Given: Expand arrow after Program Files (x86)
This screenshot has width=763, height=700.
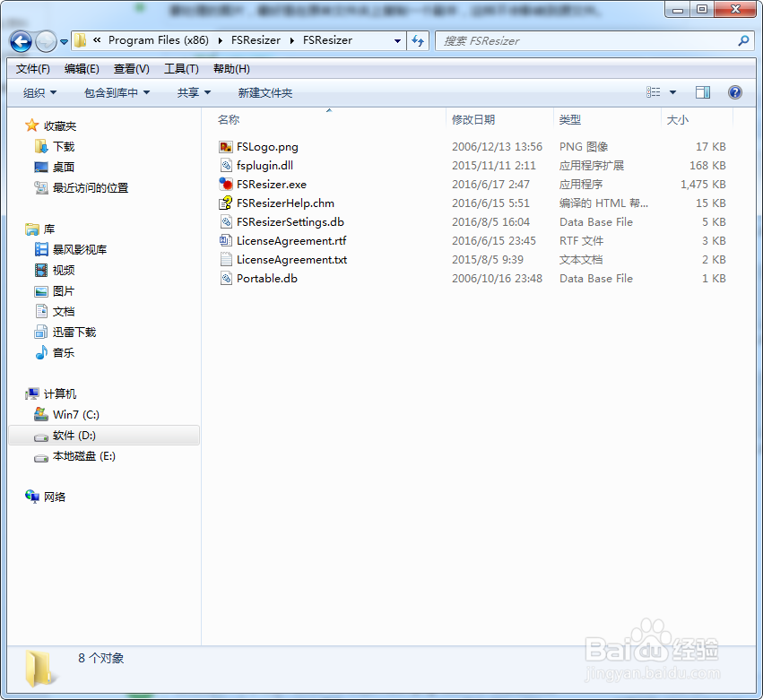Looking at the screenshot, I should tap(220, 41).
